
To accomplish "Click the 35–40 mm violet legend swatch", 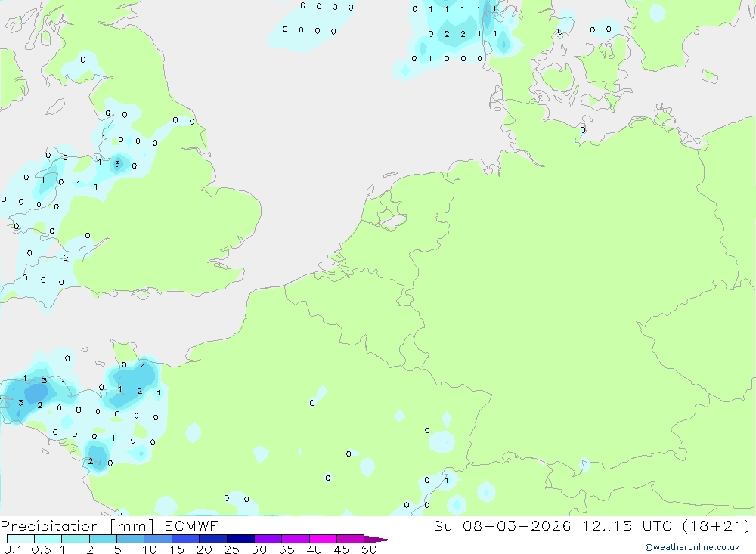I will [x=296, y=539].
